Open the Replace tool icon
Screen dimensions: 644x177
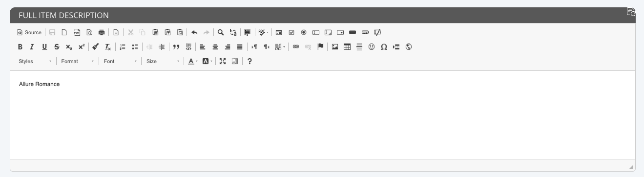click(233, 32)
